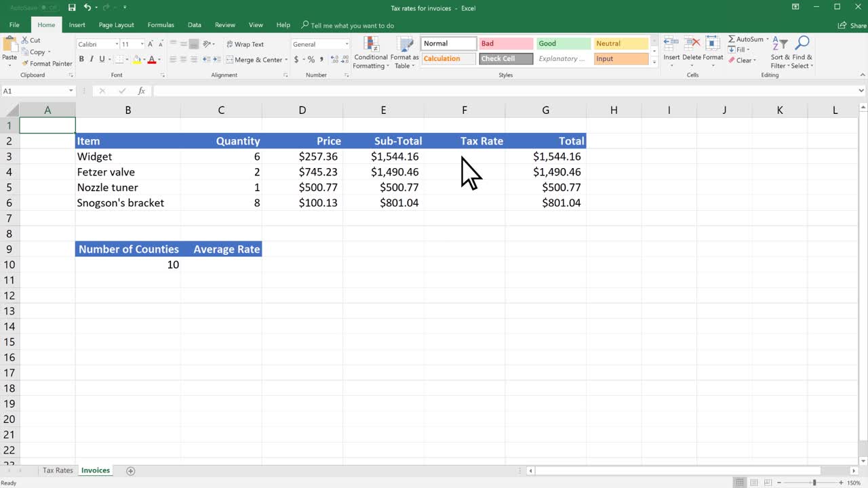Apply the Good cell style
This screenshot has width=868, height=488.
tap(564, 43)
